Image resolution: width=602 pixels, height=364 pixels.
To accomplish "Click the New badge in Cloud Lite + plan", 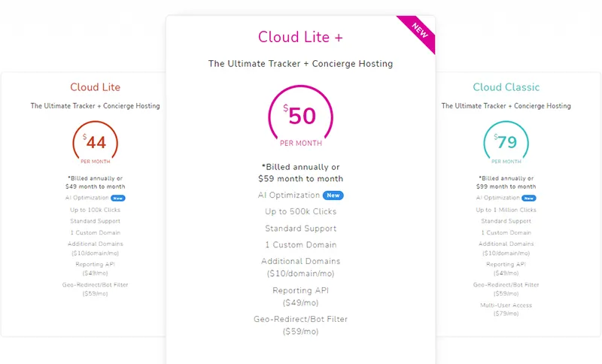I will [334, 196].
